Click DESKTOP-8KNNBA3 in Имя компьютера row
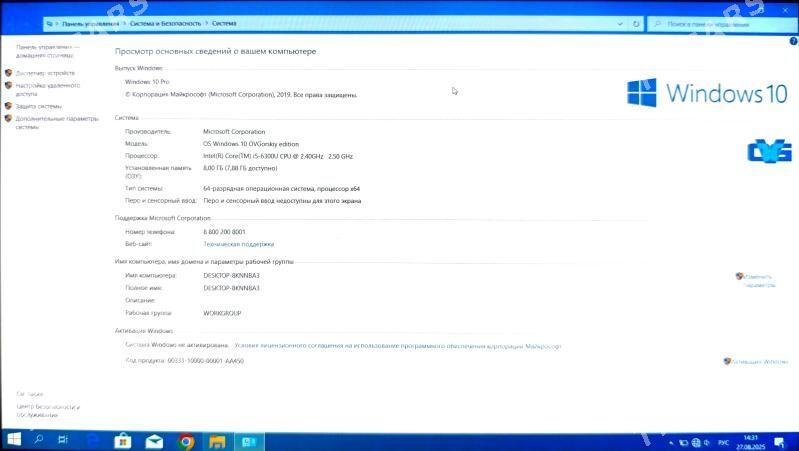This screenshot has width=799, height=451. coord(231,276)
